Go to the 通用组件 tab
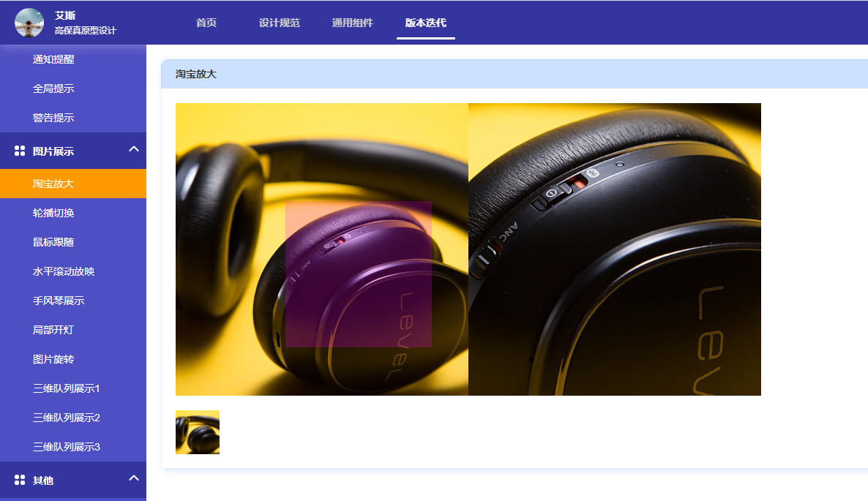The height and width of the screenshot is (501, 868). (x=353, y=23)
